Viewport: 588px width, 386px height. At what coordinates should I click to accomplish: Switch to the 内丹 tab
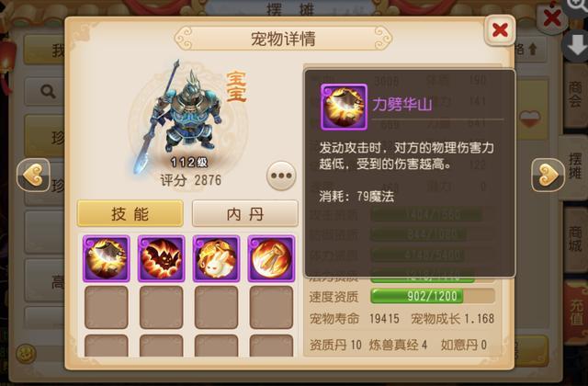tap(245, 213)
